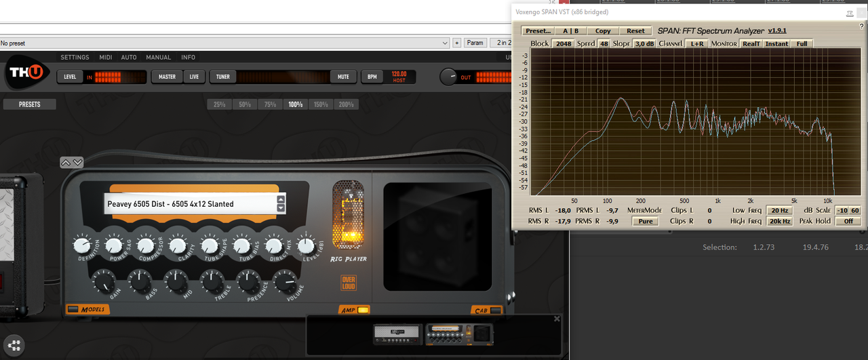
Task: Click SPAN Preset... button
Action: 538,31
